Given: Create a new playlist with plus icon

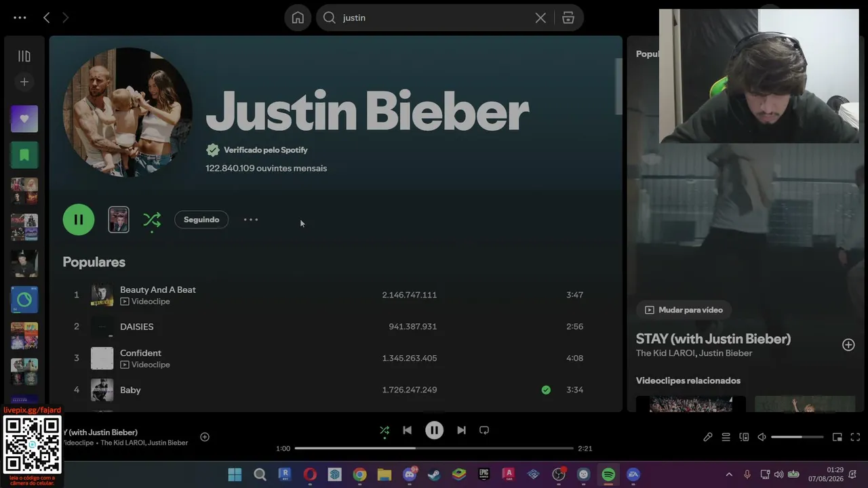Looking at the screenshot, I should click(24, 82).
